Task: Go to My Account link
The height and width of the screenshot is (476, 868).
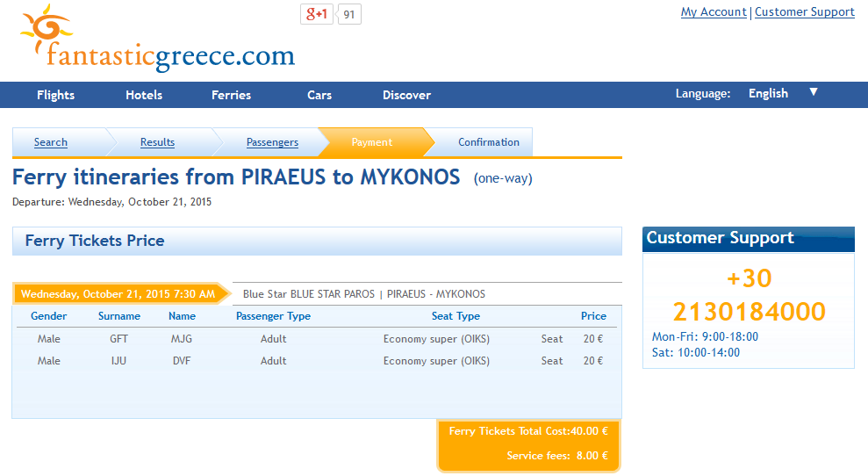Action: 714,12
